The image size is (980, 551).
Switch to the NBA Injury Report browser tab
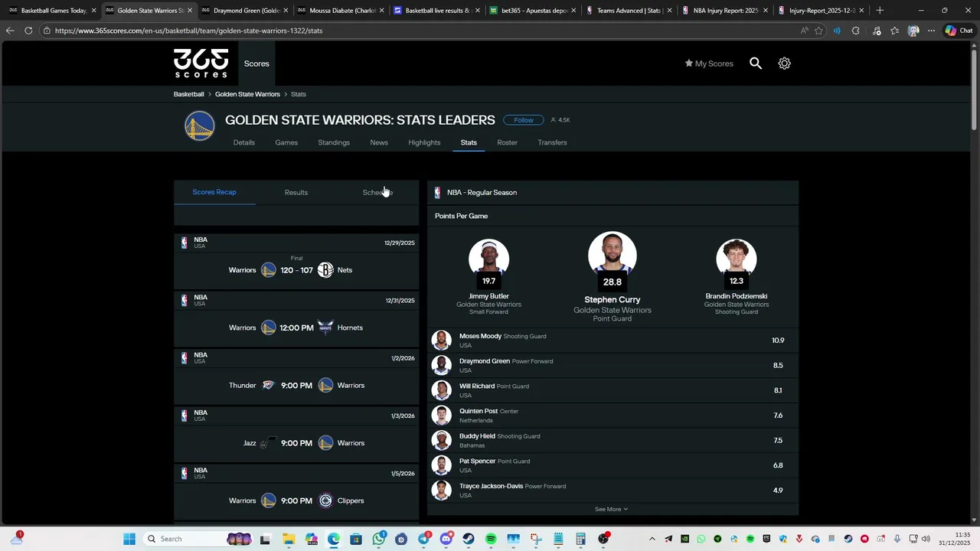point(725,11)
